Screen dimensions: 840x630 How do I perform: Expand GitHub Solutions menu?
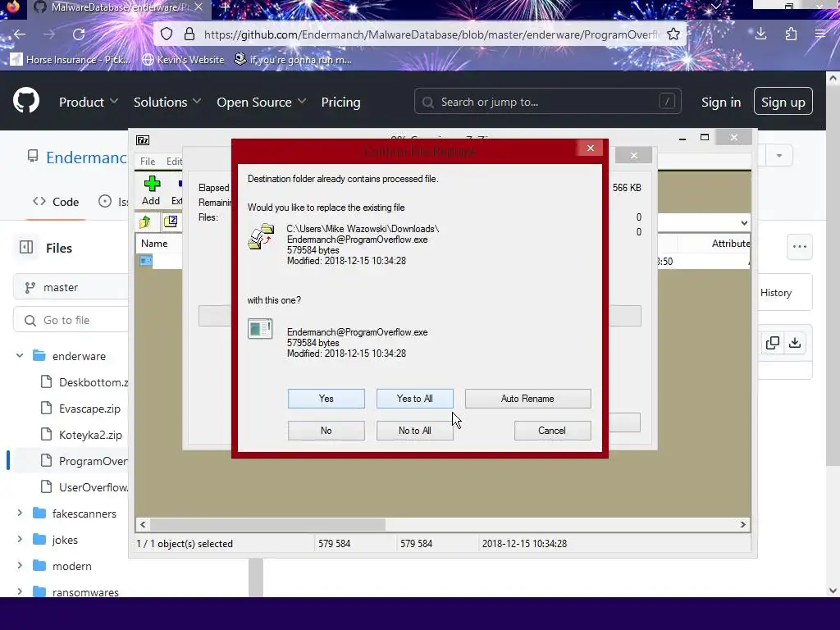coord(167,102)
